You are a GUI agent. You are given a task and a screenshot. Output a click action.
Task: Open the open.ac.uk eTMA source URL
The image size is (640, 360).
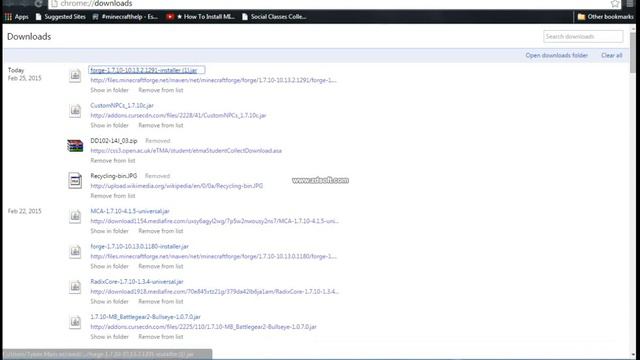[x=186, y=150]
